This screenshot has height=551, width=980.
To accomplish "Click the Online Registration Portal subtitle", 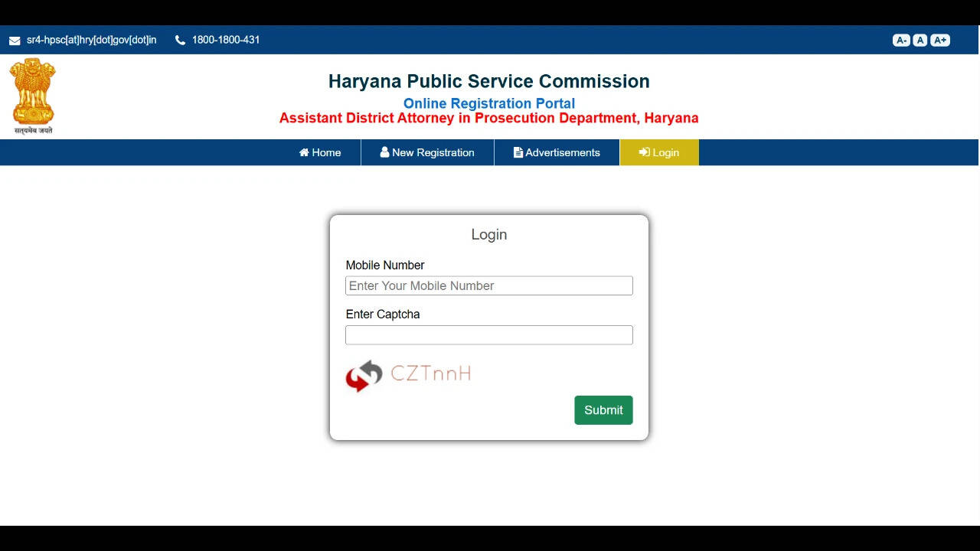I will 489,103.
